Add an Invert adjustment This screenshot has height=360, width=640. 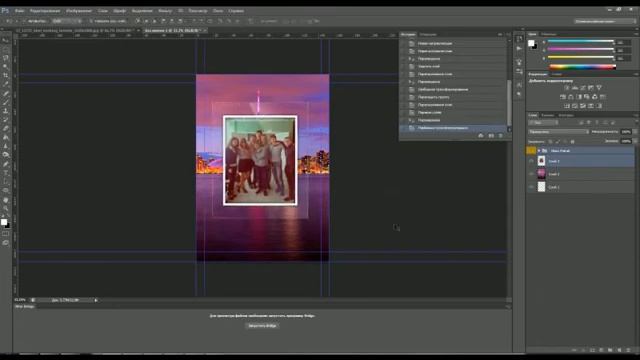(x=567, y=106)
